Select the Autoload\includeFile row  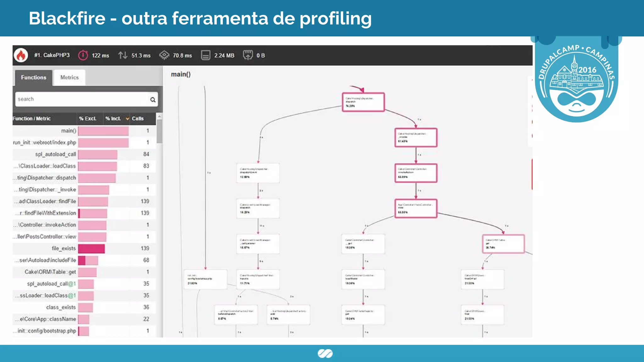(84, 260)
